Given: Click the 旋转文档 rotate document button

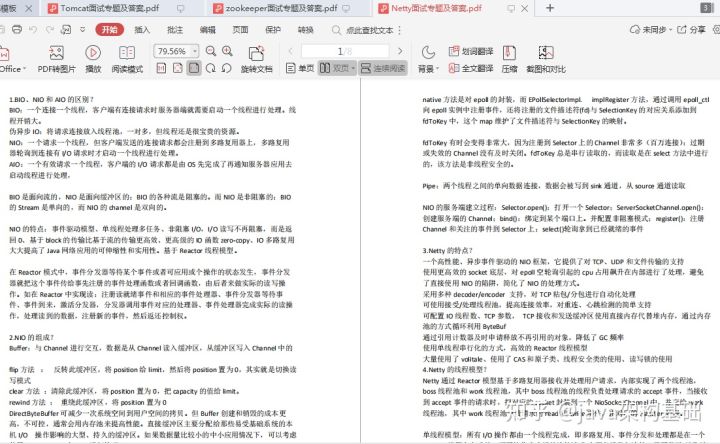Looking at the screenshot, I should tap(257, 60).
